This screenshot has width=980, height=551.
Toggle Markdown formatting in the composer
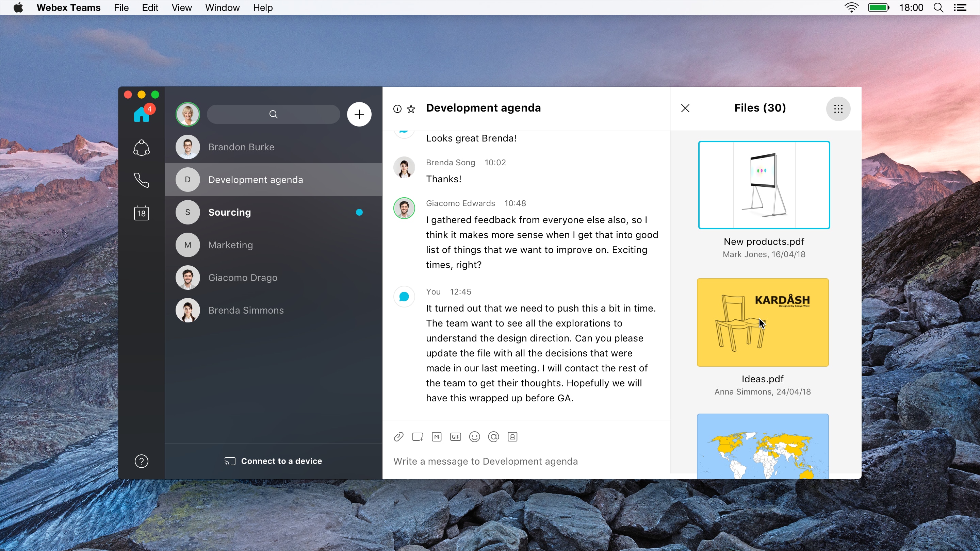pos(436,436)
